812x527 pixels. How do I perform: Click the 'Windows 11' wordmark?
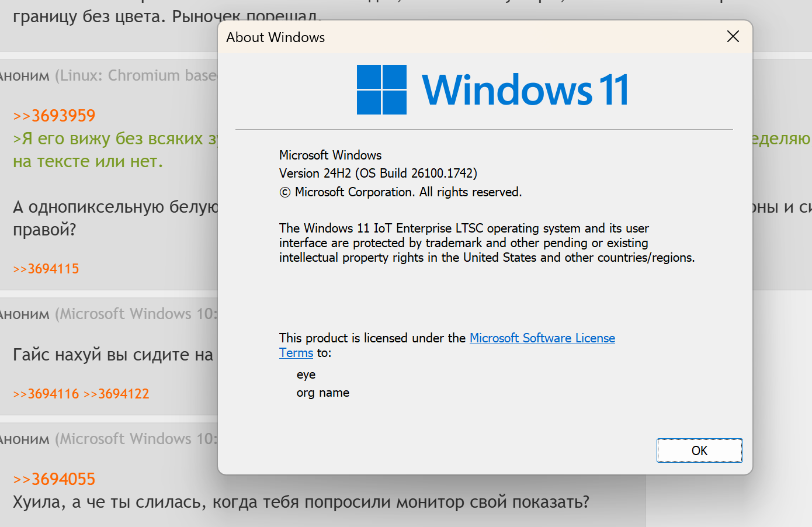[x=525, y=90]
